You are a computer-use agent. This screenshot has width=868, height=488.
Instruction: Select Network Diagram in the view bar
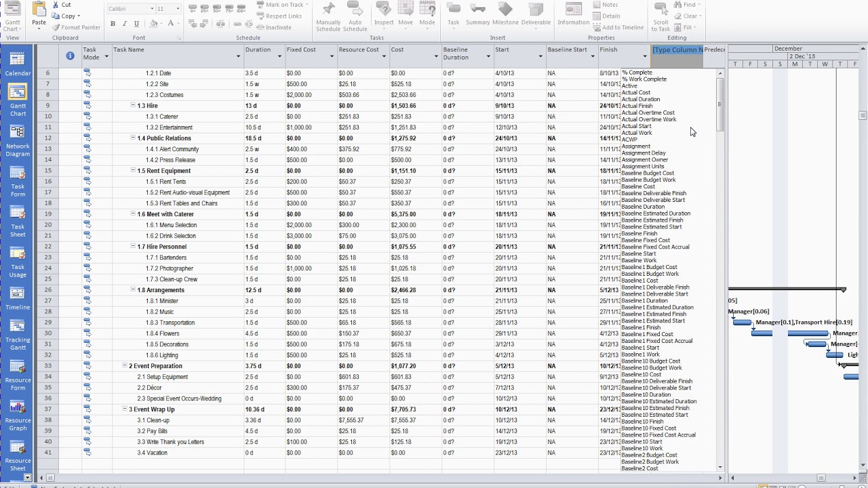tap(18, 141)
